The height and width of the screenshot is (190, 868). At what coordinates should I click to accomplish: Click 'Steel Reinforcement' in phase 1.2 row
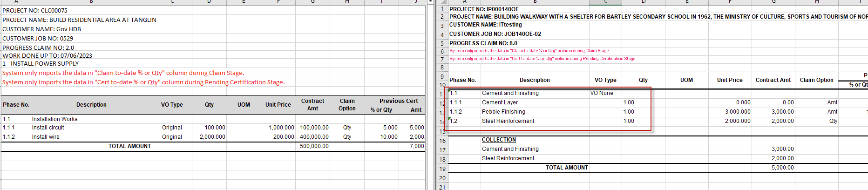(508, 121)
